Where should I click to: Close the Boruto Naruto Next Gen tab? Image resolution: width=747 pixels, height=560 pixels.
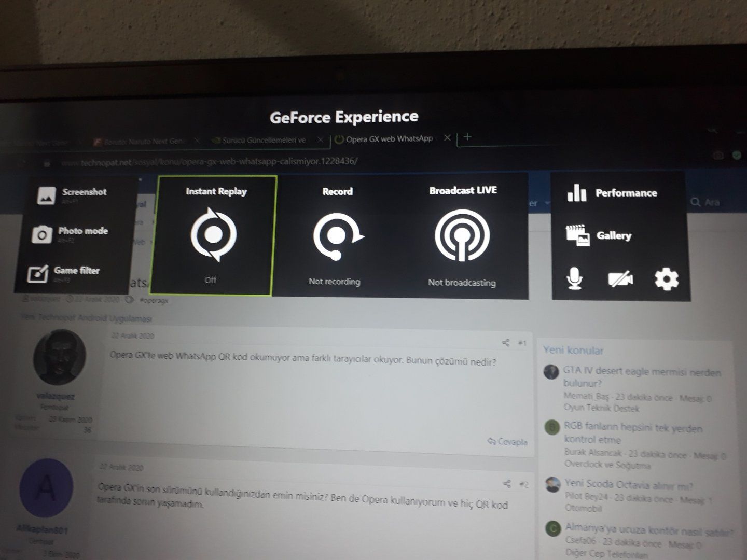tap(197, 141)
